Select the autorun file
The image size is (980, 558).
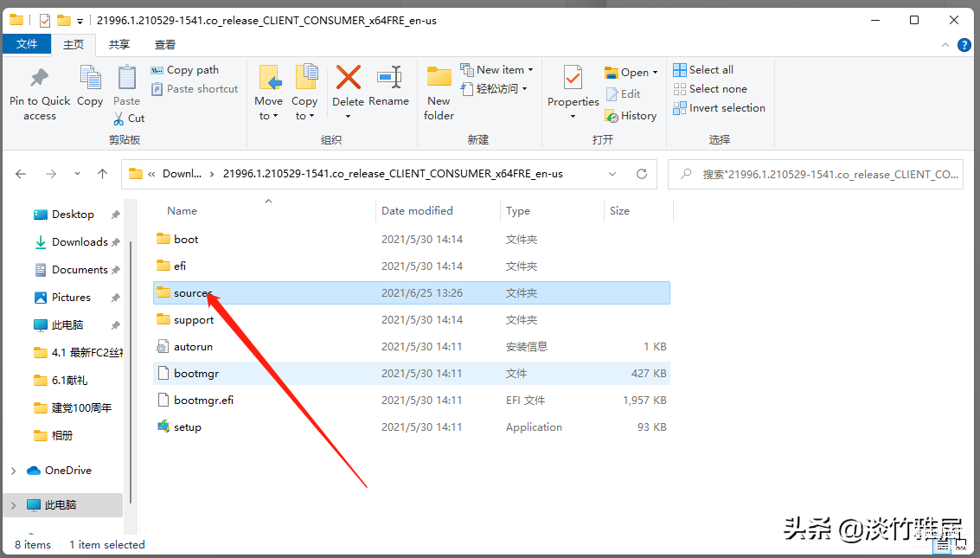pyautogui.click(x=411, y=346)
